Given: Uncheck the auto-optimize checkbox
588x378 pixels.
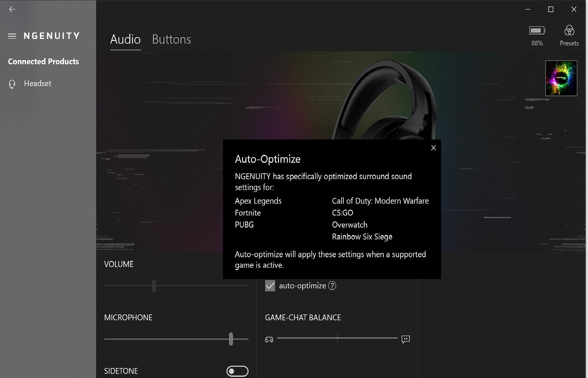Looking at the screenshot, I should click(x=270, y=286).
